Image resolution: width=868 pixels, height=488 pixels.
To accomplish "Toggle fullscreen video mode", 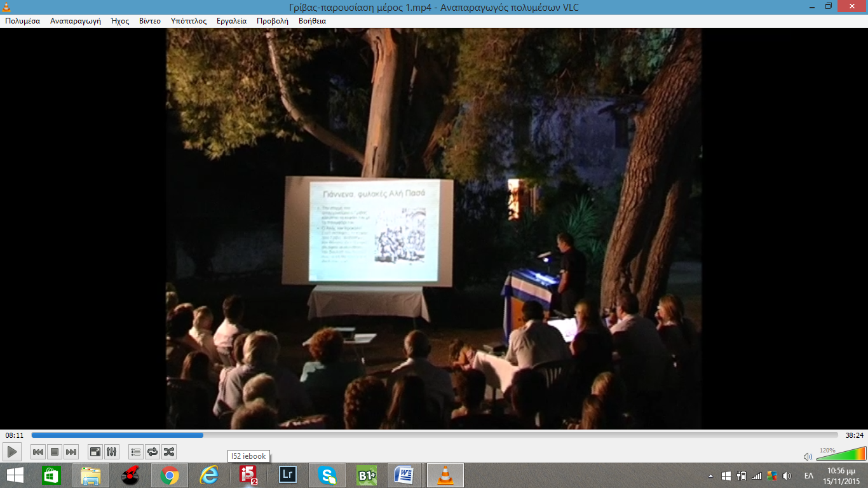I will (95, 452).
